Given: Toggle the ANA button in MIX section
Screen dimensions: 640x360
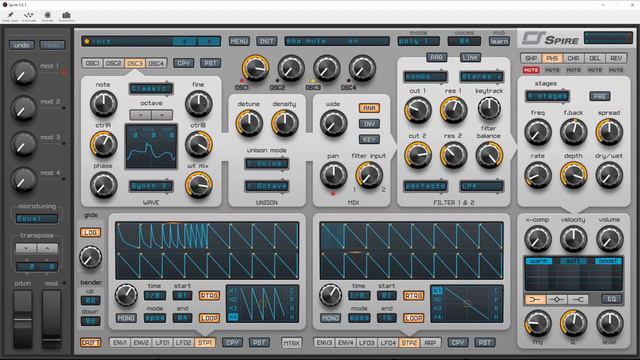Looking at the screenshot, I should (x=369, y=108).
